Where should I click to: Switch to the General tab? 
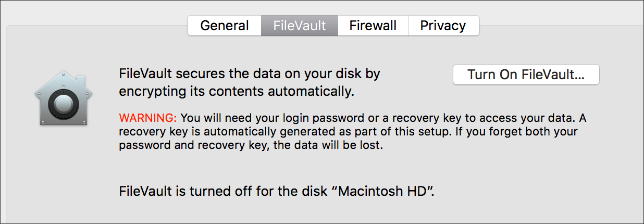tap(225, 26)
